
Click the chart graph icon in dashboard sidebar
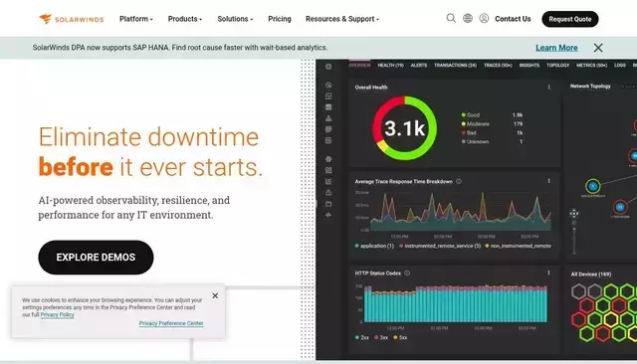coord(328,181)
